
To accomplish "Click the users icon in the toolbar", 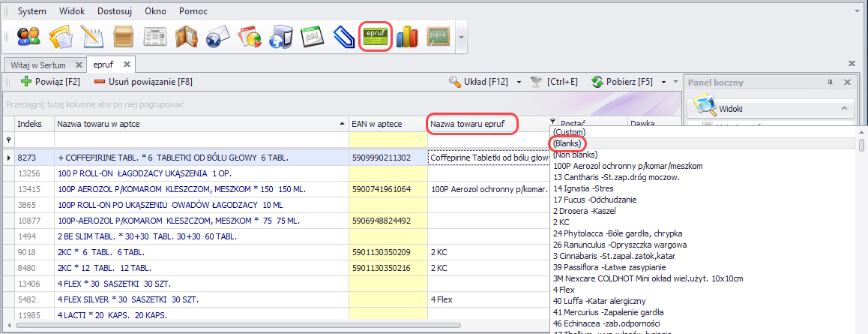I will click(x=28, y=36).
